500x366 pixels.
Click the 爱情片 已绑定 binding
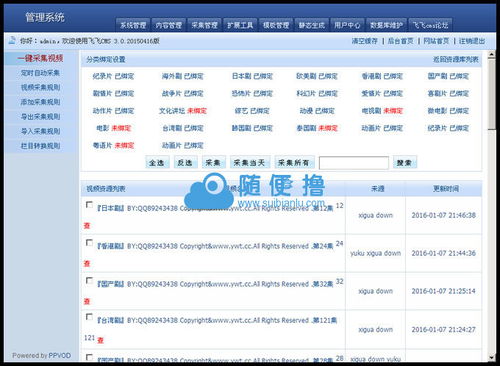pos(382,93)
